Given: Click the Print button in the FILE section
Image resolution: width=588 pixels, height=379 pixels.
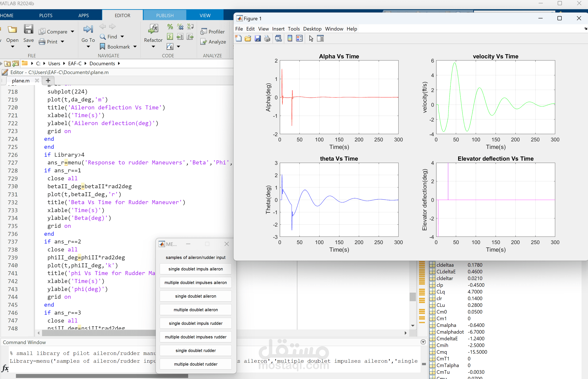Looking at the screenshot, I should click(49, 42).
